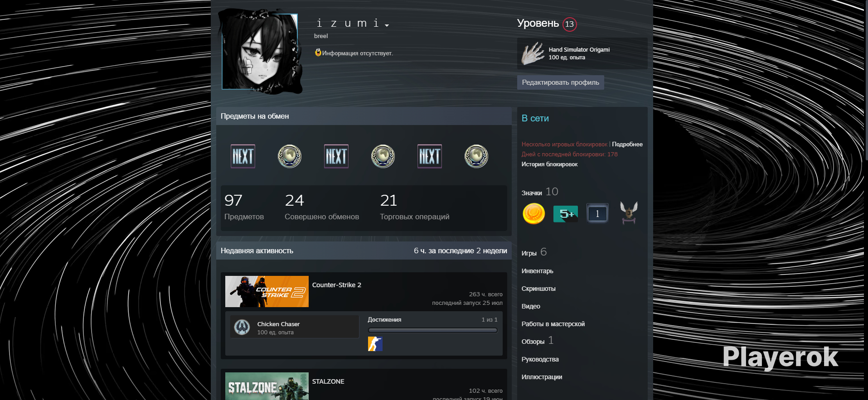
Task: Expand the arrow next to the izumi username
Action: pyautogui.click(x=387, y=25)
